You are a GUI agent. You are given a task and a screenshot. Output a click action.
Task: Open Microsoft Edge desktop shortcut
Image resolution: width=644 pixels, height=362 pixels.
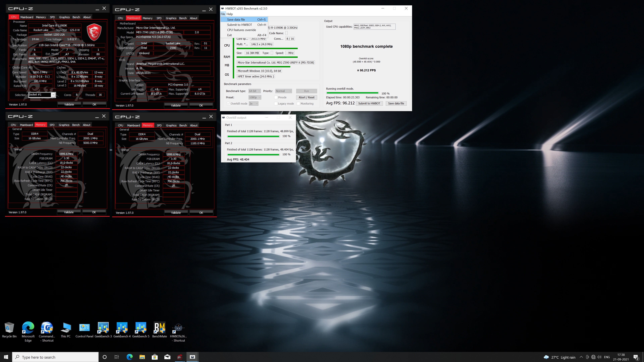(28, 332)
